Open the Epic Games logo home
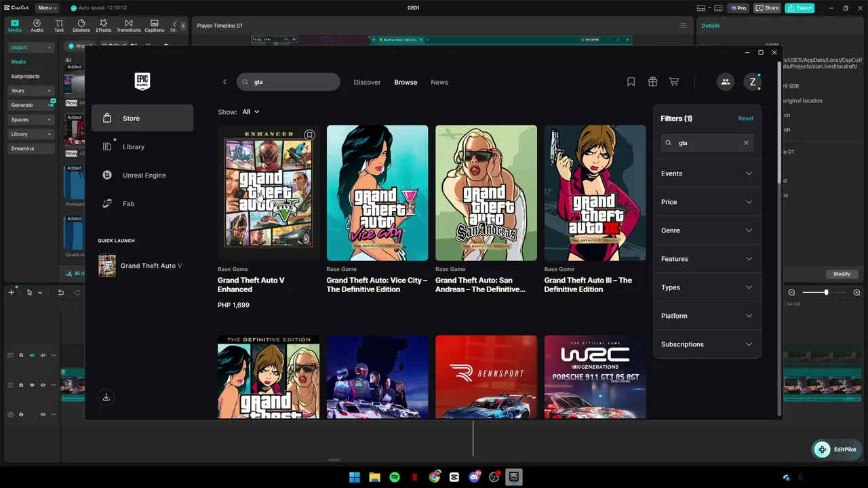Viewport: 868px width, 488px height. (142, 81)
